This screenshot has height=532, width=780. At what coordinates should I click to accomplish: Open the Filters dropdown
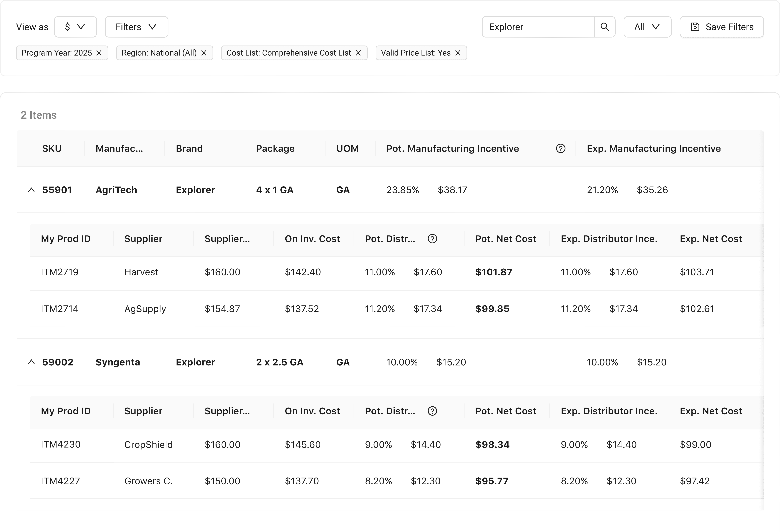136,27
